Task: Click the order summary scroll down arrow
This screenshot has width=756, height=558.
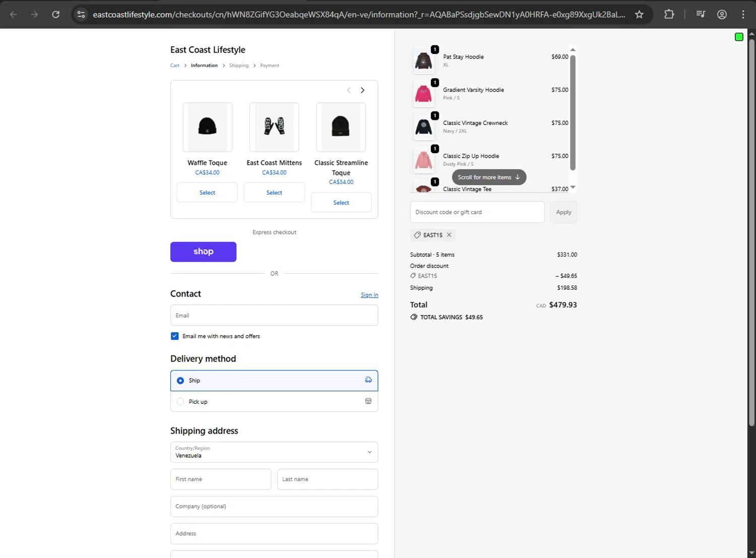Action: pos(573,188)
